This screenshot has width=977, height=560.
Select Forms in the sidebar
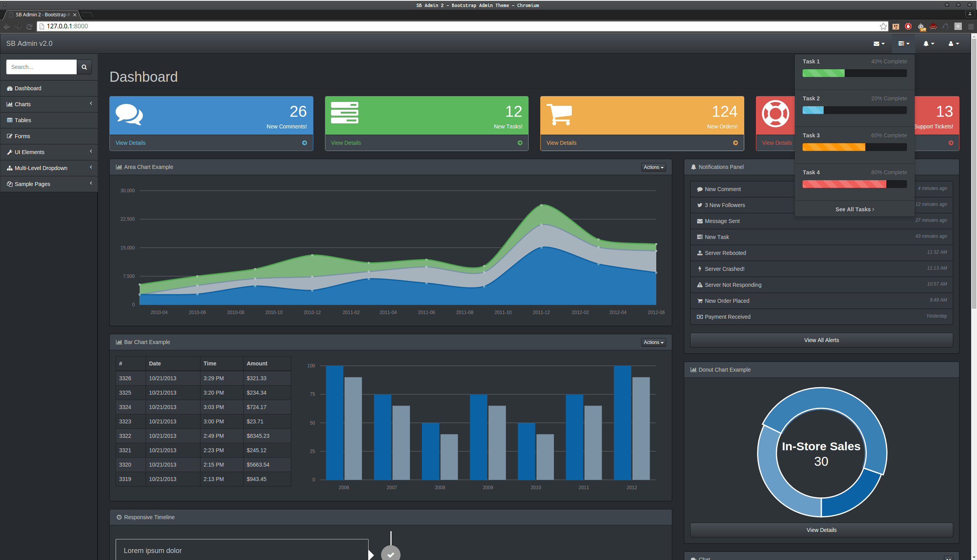(x=22, y=136)
